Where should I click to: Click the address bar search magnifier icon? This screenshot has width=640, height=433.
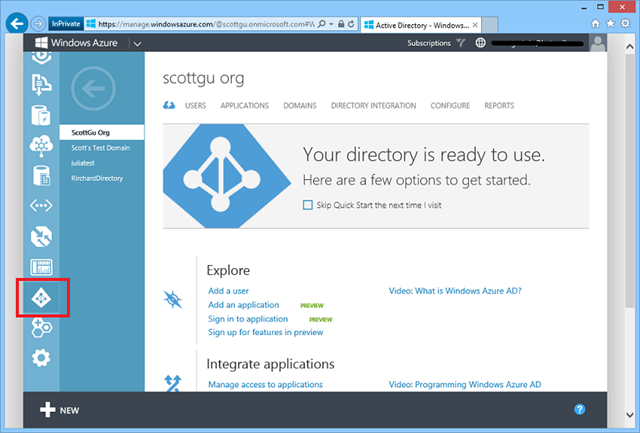322,24
